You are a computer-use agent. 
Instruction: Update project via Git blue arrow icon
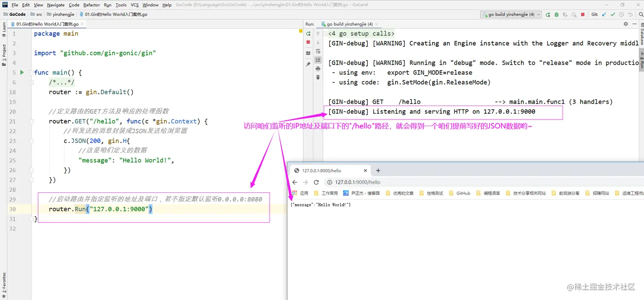(x=604, y=14)
